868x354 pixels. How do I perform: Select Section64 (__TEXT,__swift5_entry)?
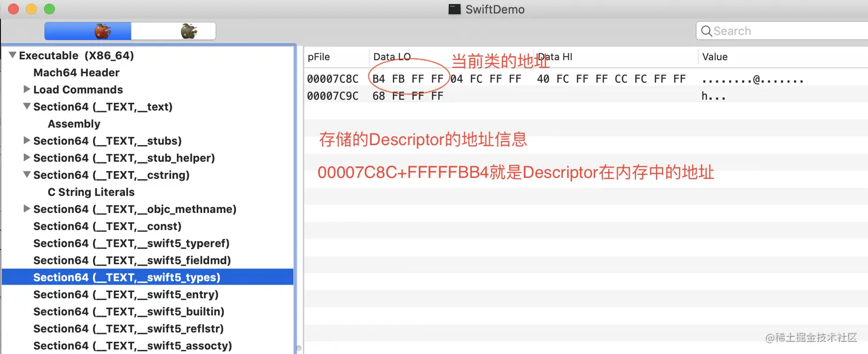click(126, 294)
